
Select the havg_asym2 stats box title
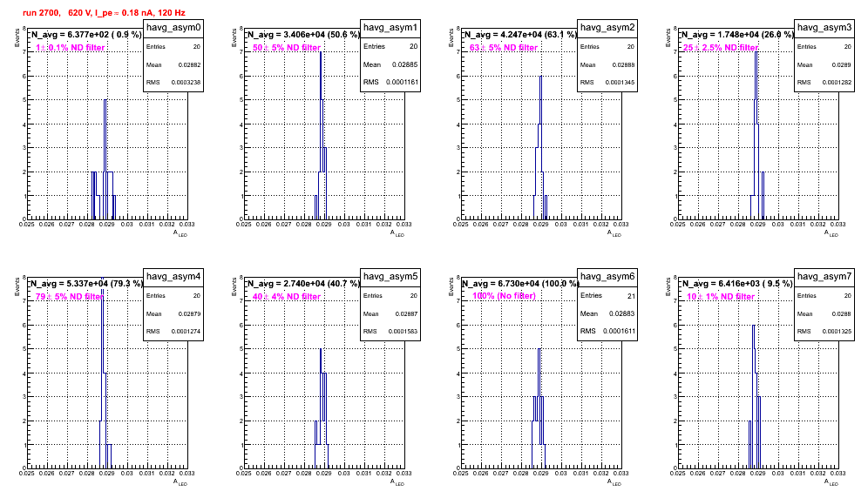[607, 28]
